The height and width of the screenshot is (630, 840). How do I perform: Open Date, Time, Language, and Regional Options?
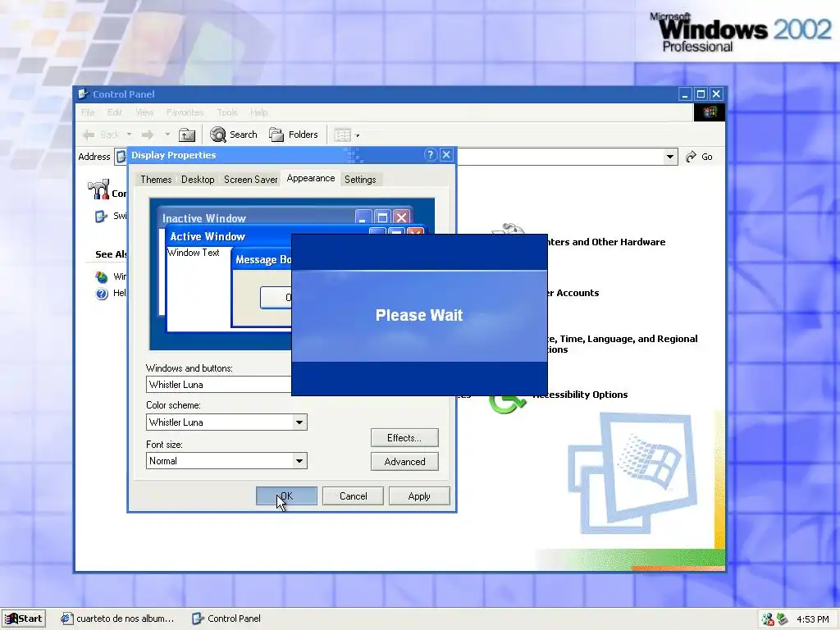[x=623, y=344]
